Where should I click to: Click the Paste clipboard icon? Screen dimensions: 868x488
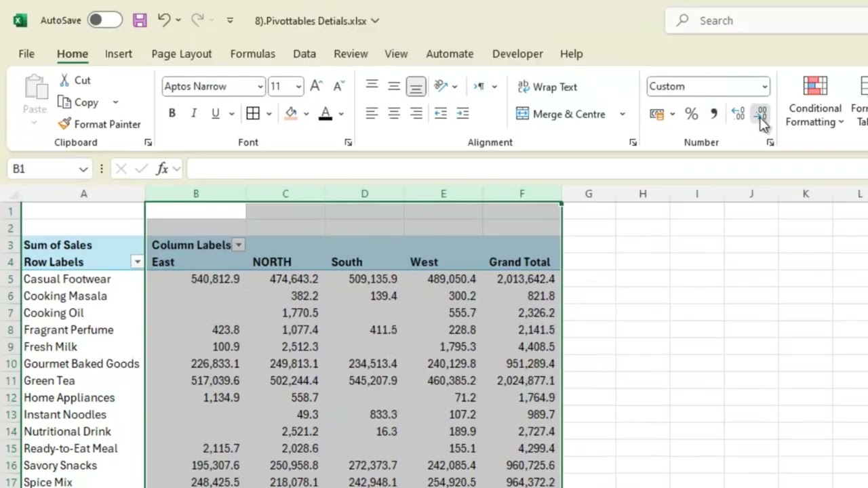35,89
